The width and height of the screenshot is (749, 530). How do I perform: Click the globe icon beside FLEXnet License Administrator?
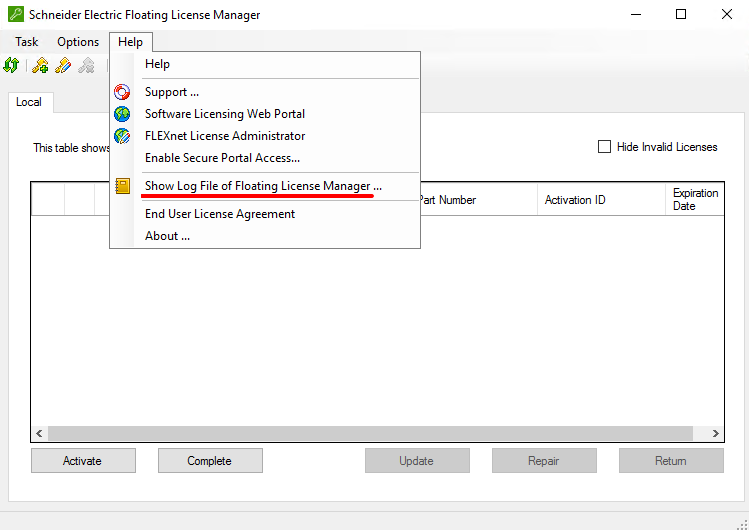click(x=122, y=136)
